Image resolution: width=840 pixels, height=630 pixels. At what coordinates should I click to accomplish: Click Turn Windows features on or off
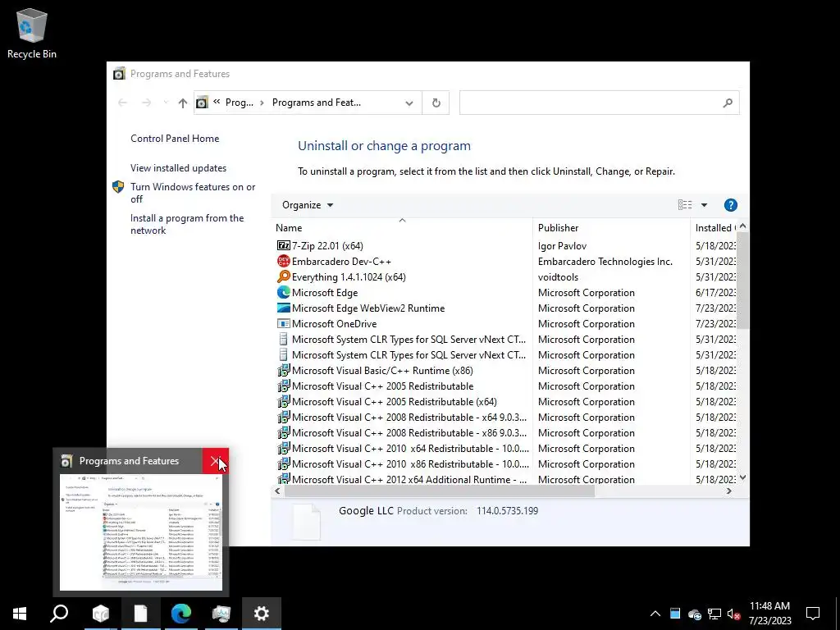click(193, 193)
